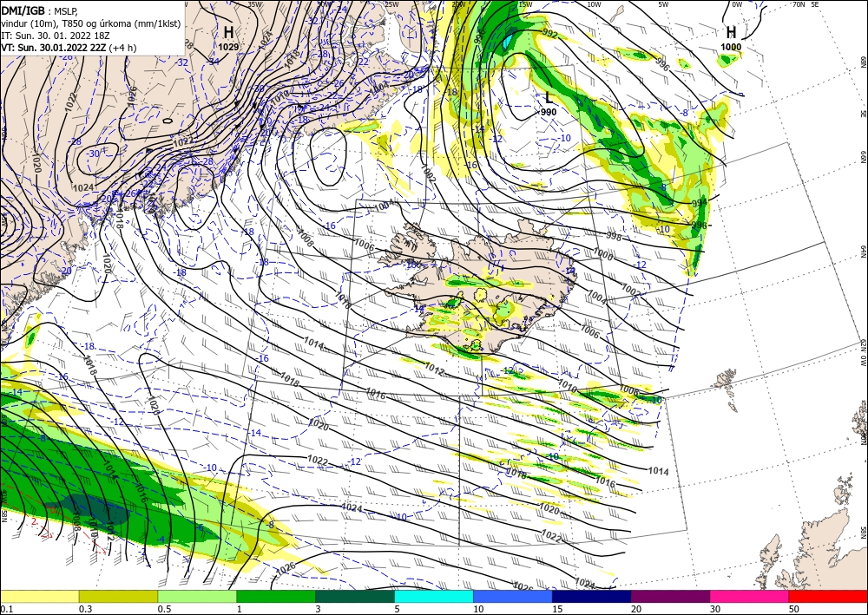Click the legend value '15'

(557, 609)
